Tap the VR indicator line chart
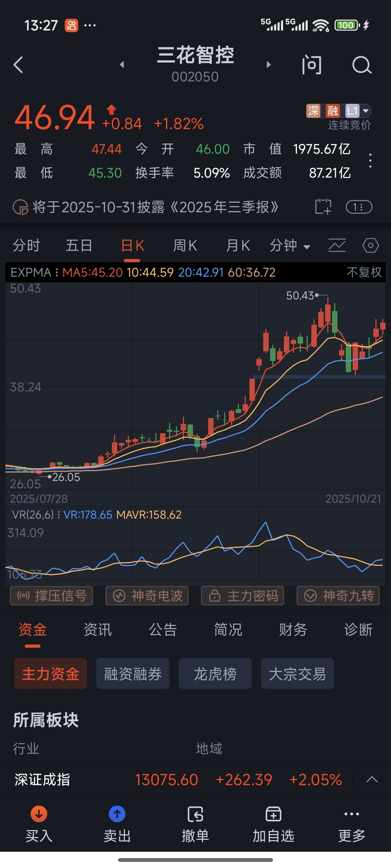This screenshot has height=868, width=391. (x=195, y=551)
